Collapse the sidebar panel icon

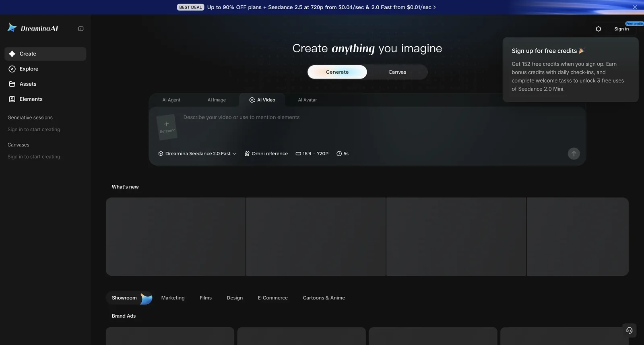pyautogui.click(x=81, y=29)
